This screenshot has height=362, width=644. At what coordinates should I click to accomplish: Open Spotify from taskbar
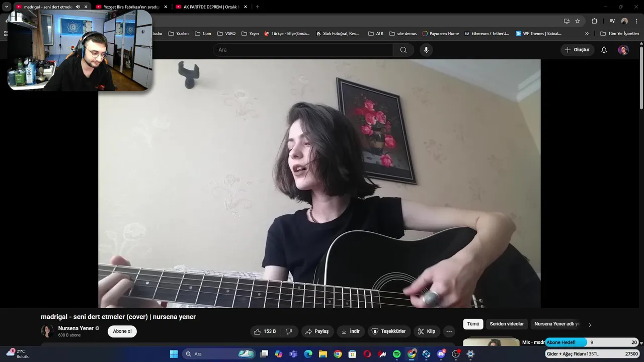pyautogui.click(x=396, y=354)
